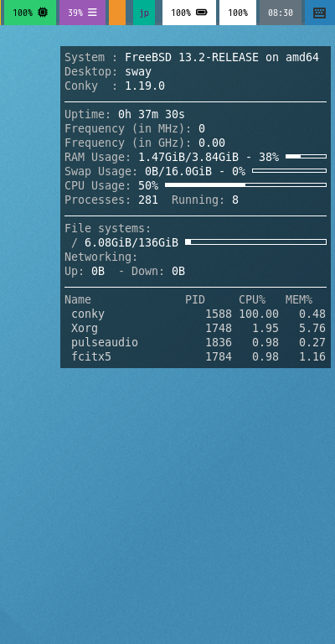This screenshot has height=644, width=335.
Task: Click the Processes count 281
Action: (148, 200)
